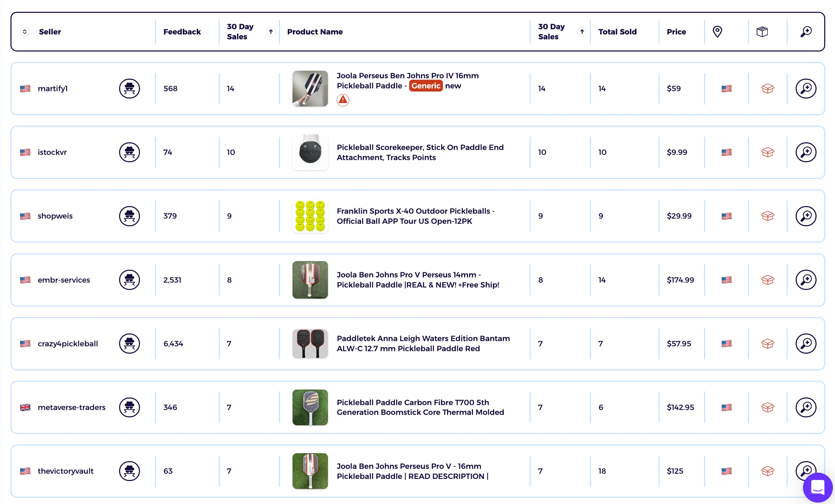The width and height of the screenshot is (835, 504).
Task: Click the spy icon for seller istockvr
Action: (130, 152)
